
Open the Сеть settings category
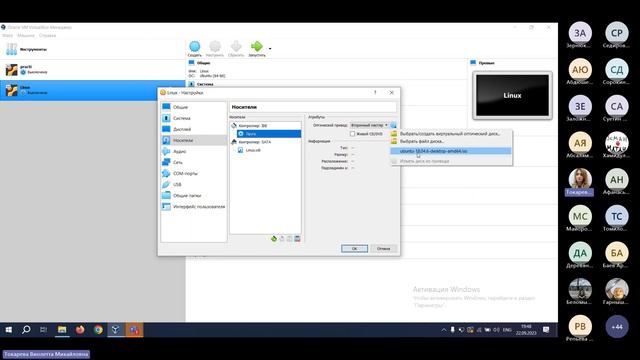[x=194, y=162]
